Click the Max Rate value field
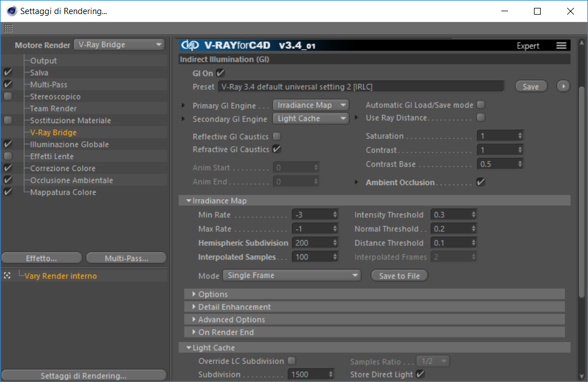 point(312,228)
